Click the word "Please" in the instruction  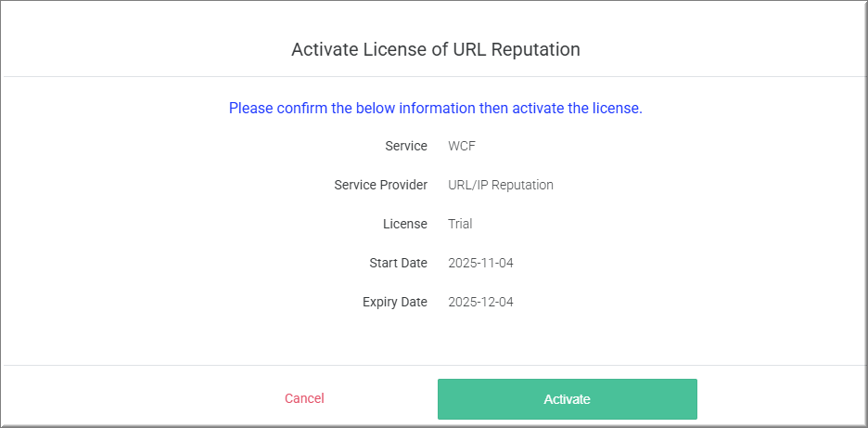(251, 108)
